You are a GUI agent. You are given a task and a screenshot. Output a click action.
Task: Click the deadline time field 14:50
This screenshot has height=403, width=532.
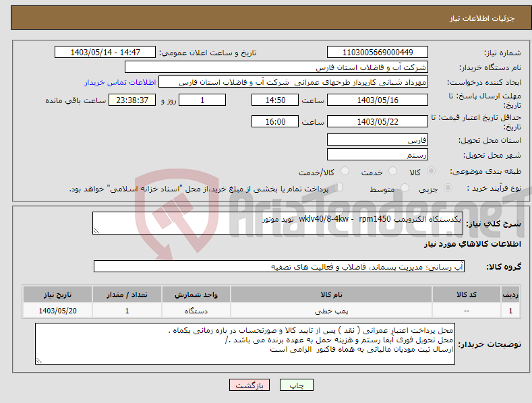pos(275,100)
